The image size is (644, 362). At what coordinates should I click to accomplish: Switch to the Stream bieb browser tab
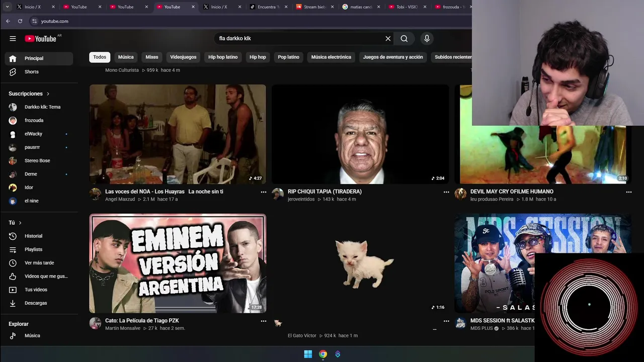click(x=314, y=7)
